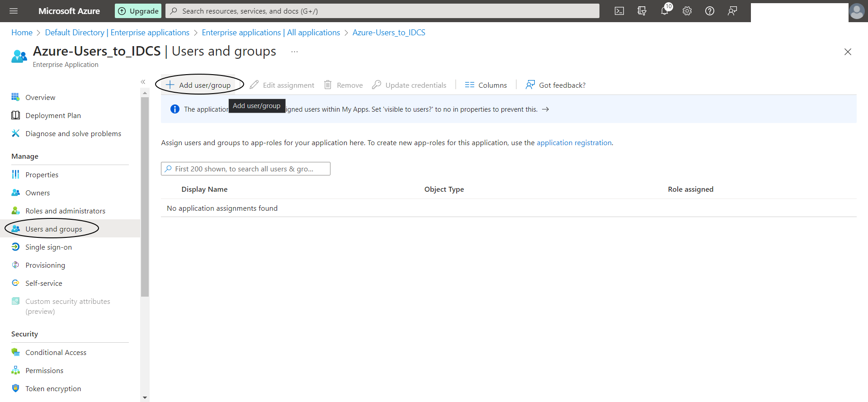Click the sidebar scroll up arrow
Viewport: 868px width, 402px height.
point(145,93)
